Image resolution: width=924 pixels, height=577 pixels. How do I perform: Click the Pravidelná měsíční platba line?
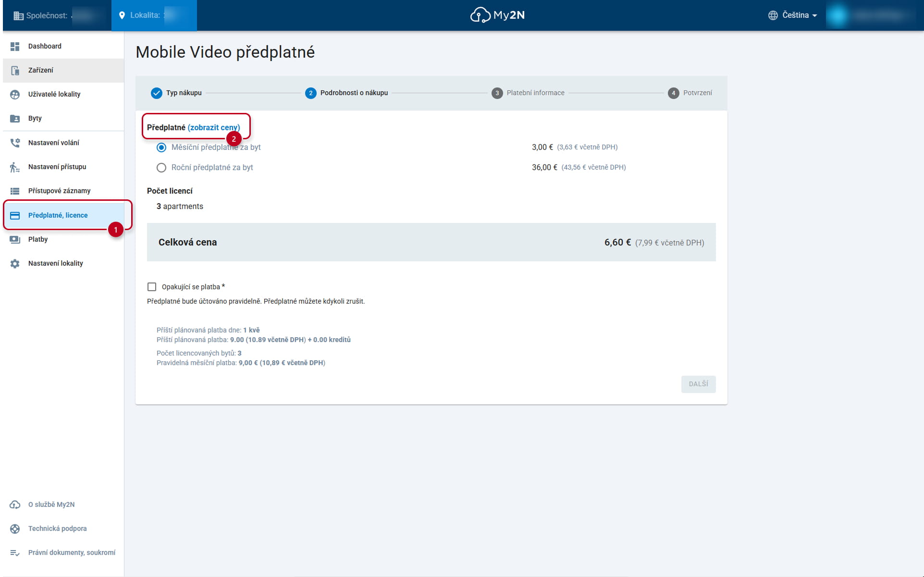point(241,363)
